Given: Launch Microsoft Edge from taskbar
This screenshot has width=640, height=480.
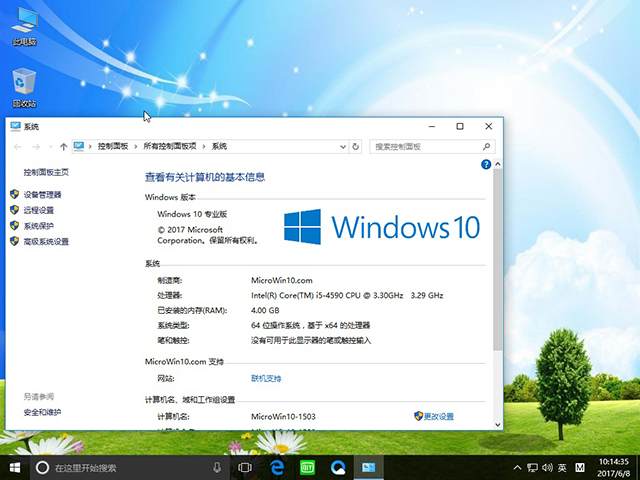Looking at the screenshot, I should (277, 468).
